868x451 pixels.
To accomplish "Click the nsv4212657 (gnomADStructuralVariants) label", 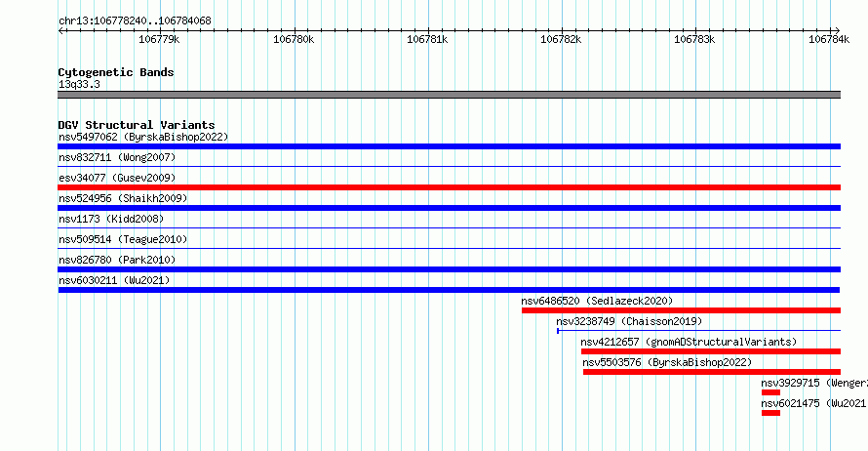I will pos(689,342).
